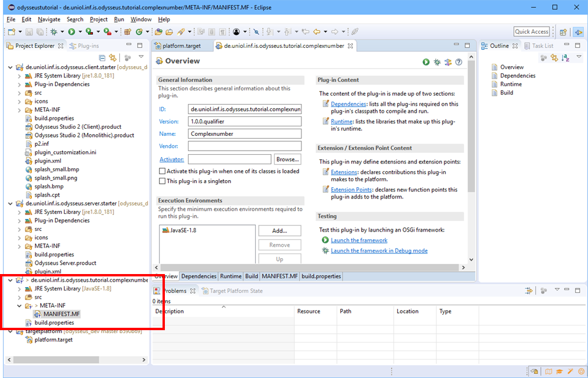Collapse the de.uniol.inf.is.odysseus.client.starter project
The image size is (588, 378).
coord(11,67)
